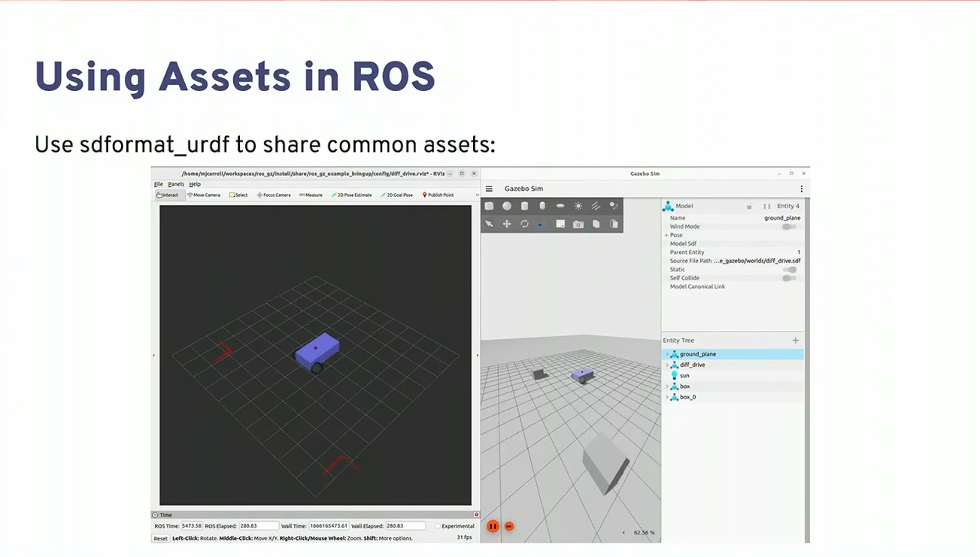The image size is (980, 557).
Task: Enable the Experimental checkbox
Action: point(438,526)
